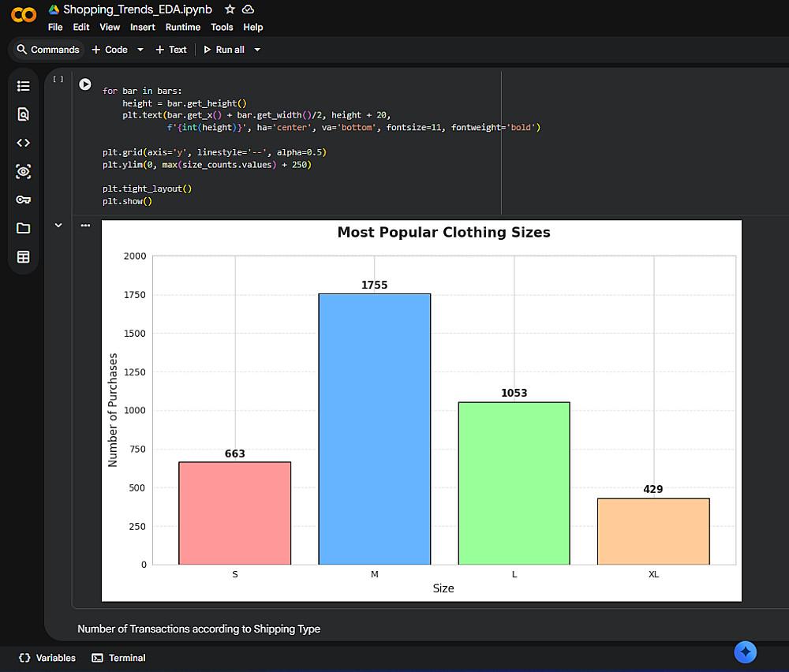The width and height of the screenshot is (789, 672).
Task: Add a new Code cell
Action: (110, 49)
